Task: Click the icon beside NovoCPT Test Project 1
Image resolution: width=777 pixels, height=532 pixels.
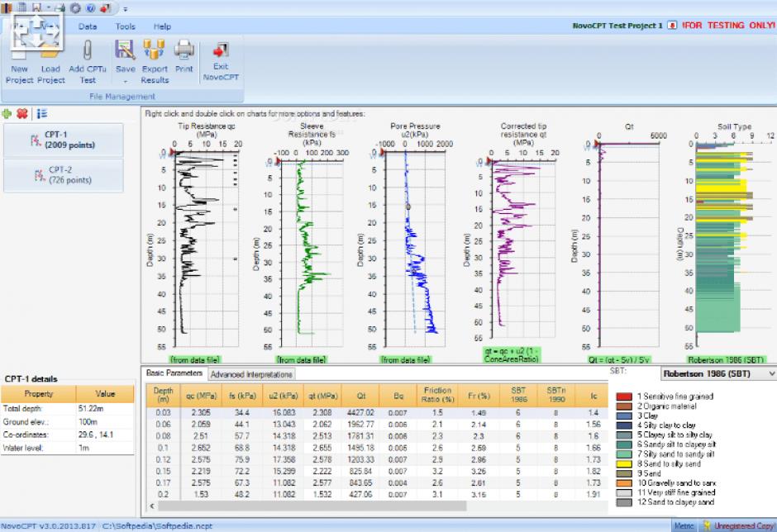Action: [x=672, y=26]
